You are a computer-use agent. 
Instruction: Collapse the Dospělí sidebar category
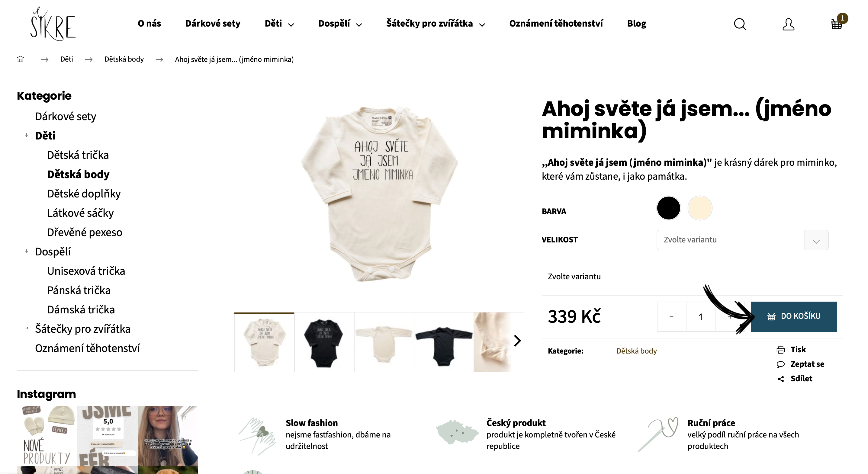(27, 251)
